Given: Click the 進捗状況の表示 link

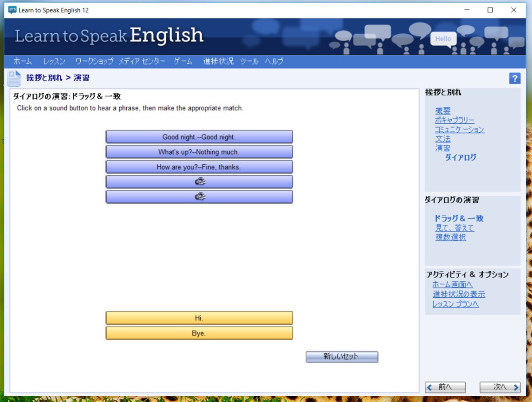Looking at the screenshot, I should coord(459,294).
